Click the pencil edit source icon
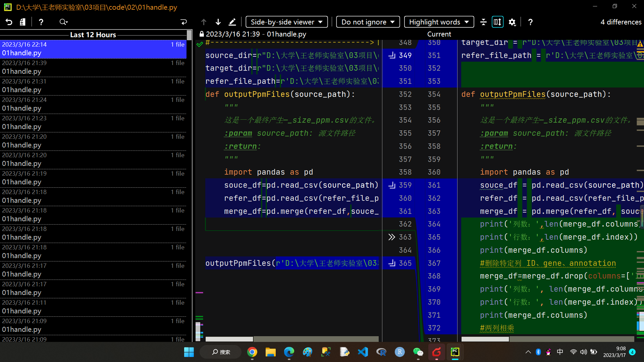This screenshot has width=644, height=362. tap(232, 22)
